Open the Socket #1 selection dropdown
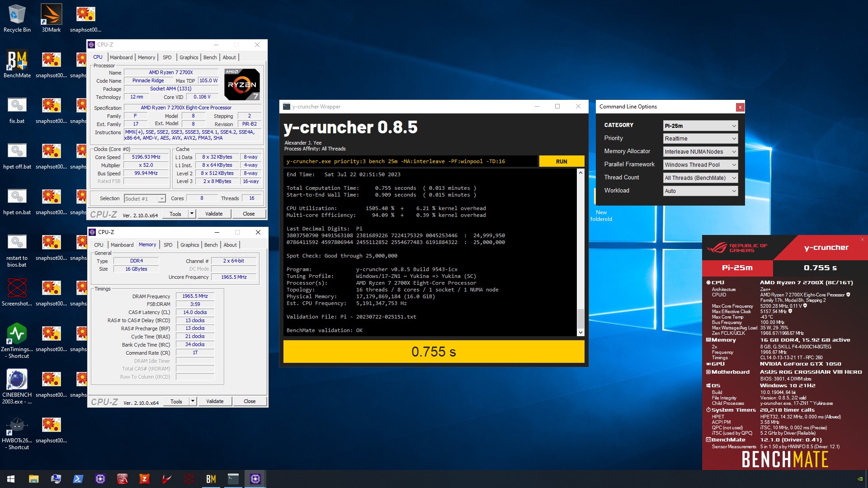The height and width of the screenshot is (488, 868). click(145, 198)
